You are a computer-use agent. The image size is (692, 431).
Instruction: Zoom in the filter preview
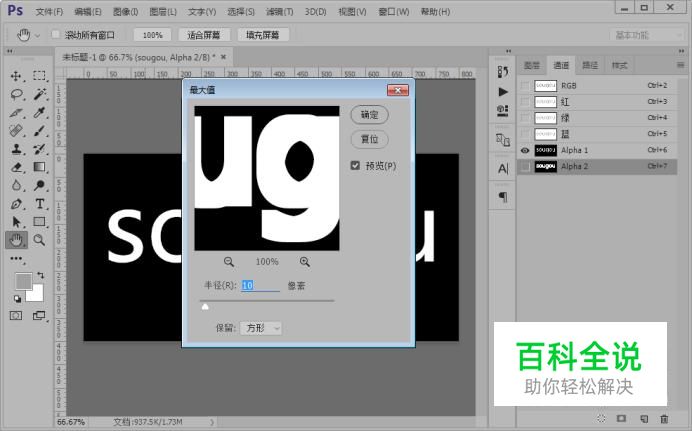coord(305,262)
